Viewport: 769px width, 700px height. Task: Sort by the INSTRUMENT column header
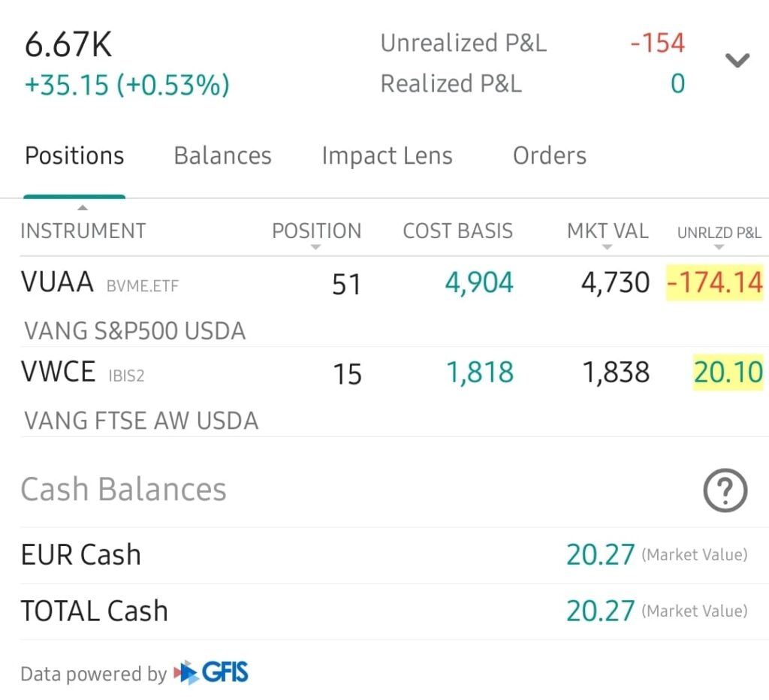click(83, 231)
